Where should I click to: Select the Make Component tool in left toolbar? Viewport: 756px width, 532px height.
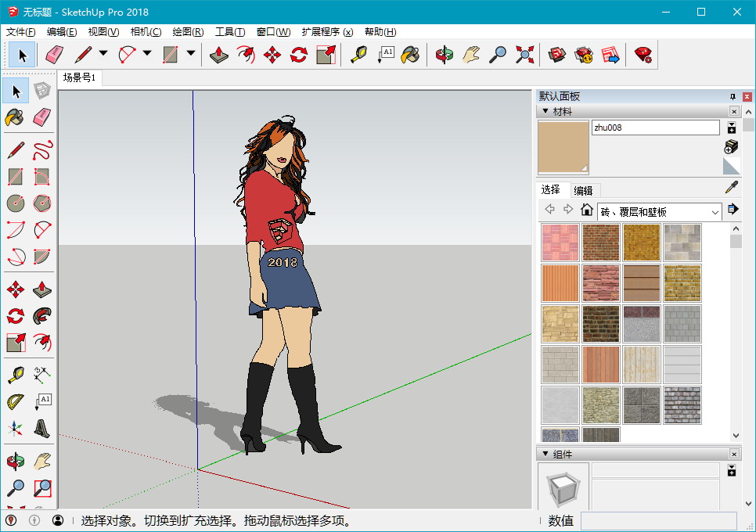point(42,91)
